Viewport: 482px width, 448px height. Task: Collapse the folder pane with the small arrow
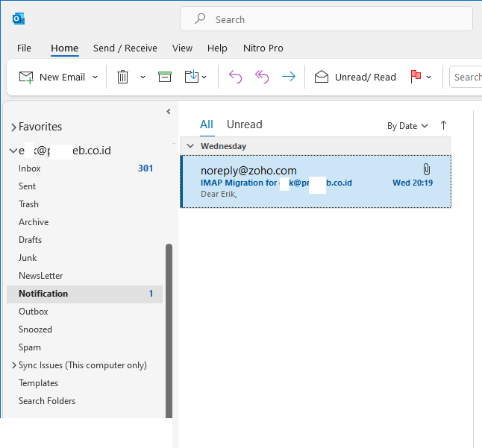pyautogui.click(x=168, y=112)
